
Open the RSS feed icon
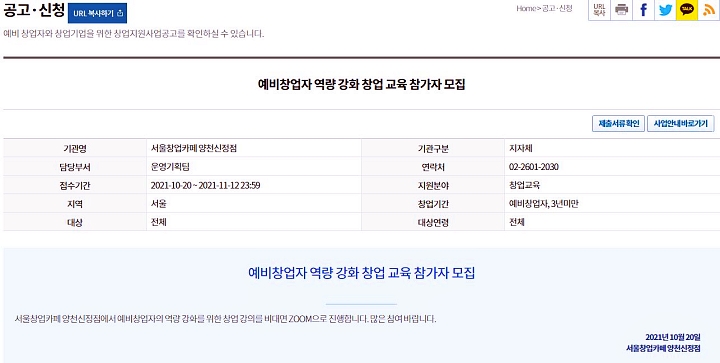[x=709, y=10]
